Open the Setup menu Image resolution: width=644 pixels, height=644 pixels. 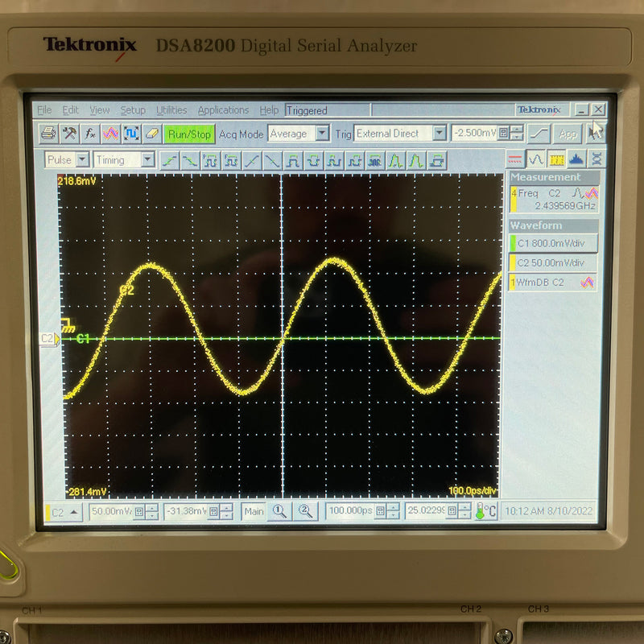coord(133,109)
